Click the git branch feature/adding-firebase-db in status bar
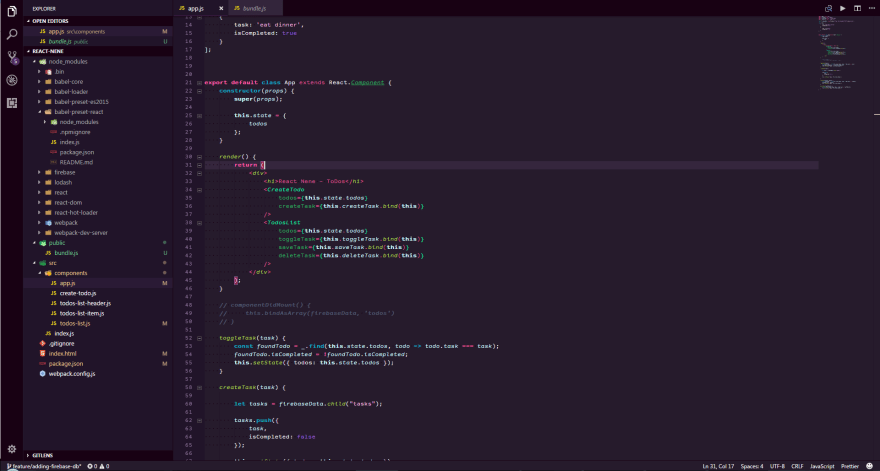The image size is (880, 471). point(42,467)
